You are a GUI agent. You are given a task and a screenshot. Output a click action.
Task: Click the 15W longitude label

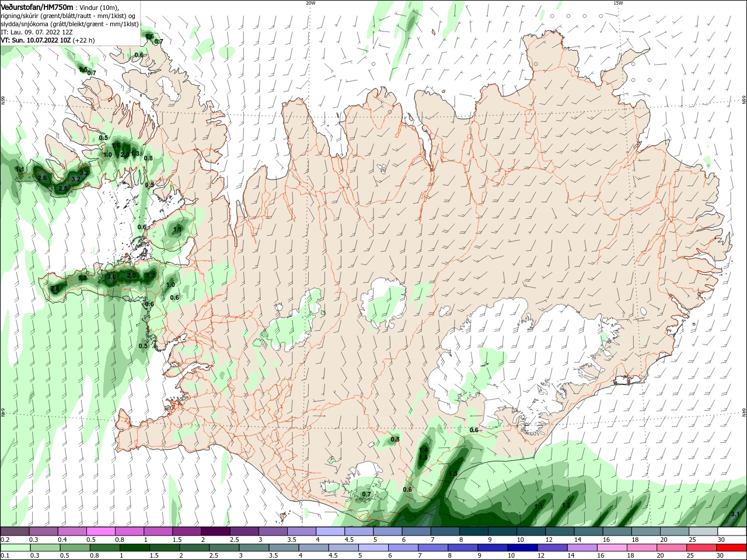pyautogui.click(x=618, y=3)
